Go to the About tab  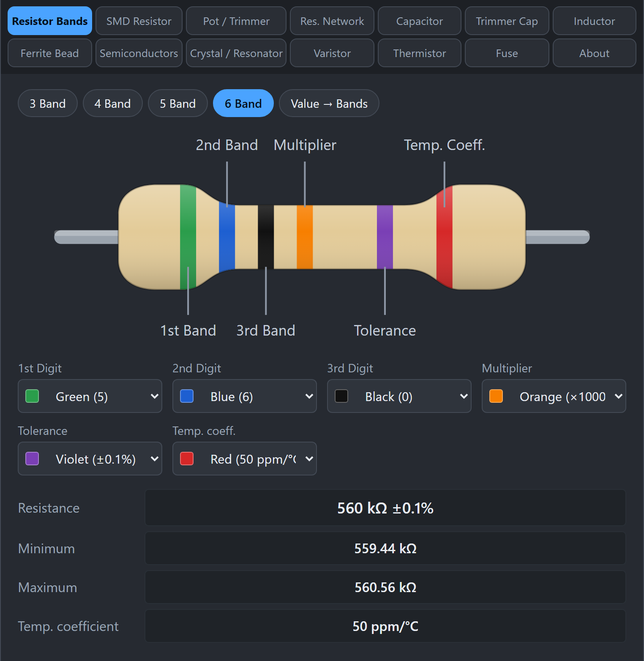(x=595, y=53)
